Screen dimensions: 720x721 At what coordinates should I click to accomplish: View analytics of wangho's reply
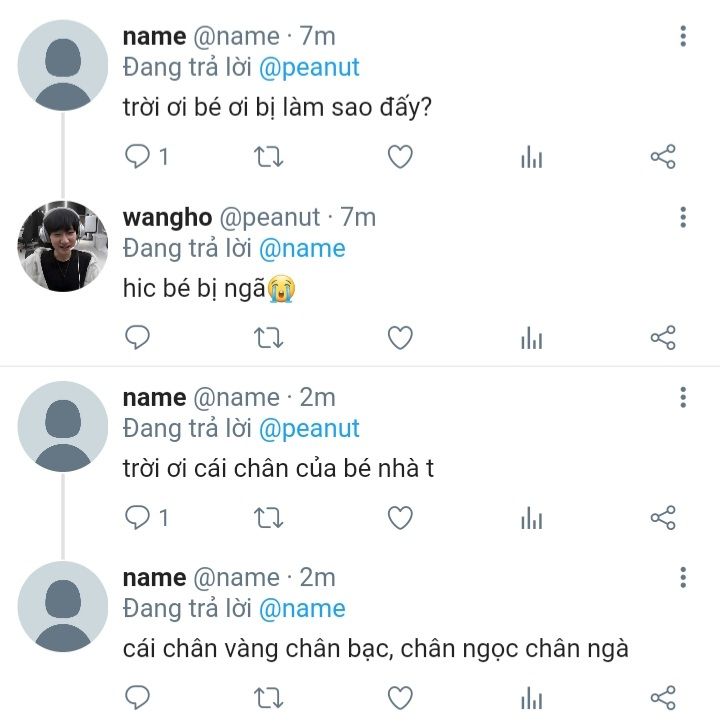(x=532, y=338)
